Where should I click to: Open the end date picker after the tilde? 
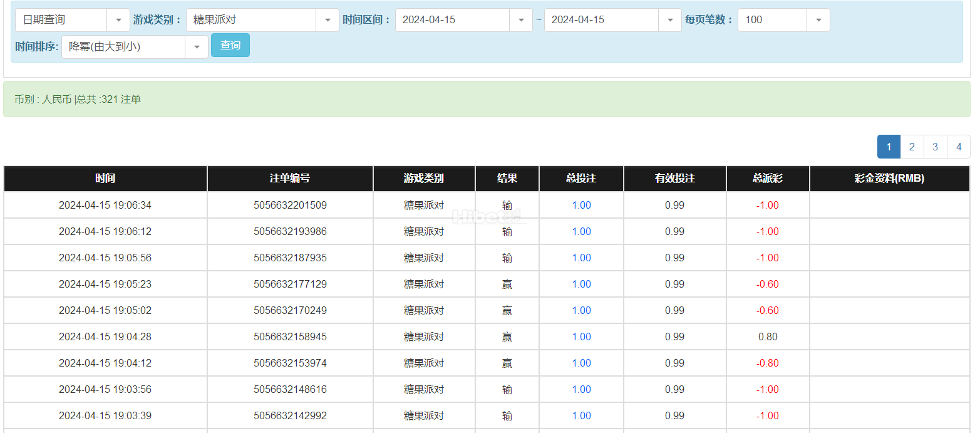[613, 20]
